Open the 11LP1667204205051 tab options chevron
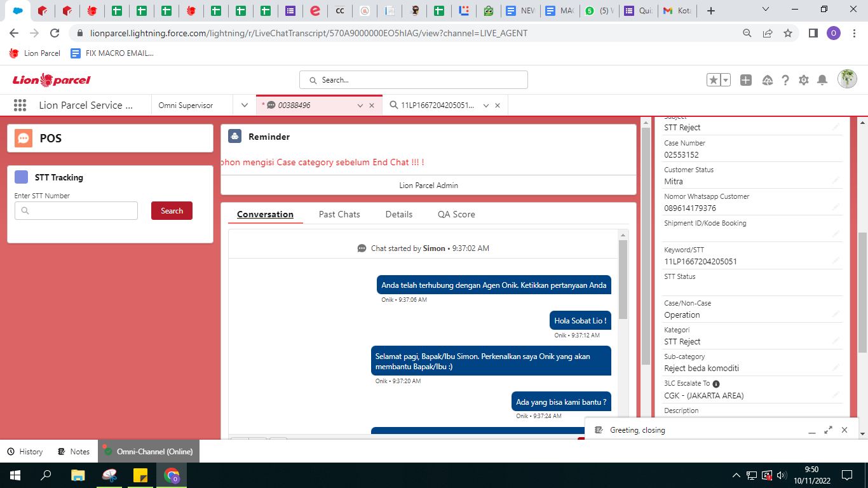The image size is (868, 488). coord(486,105)
